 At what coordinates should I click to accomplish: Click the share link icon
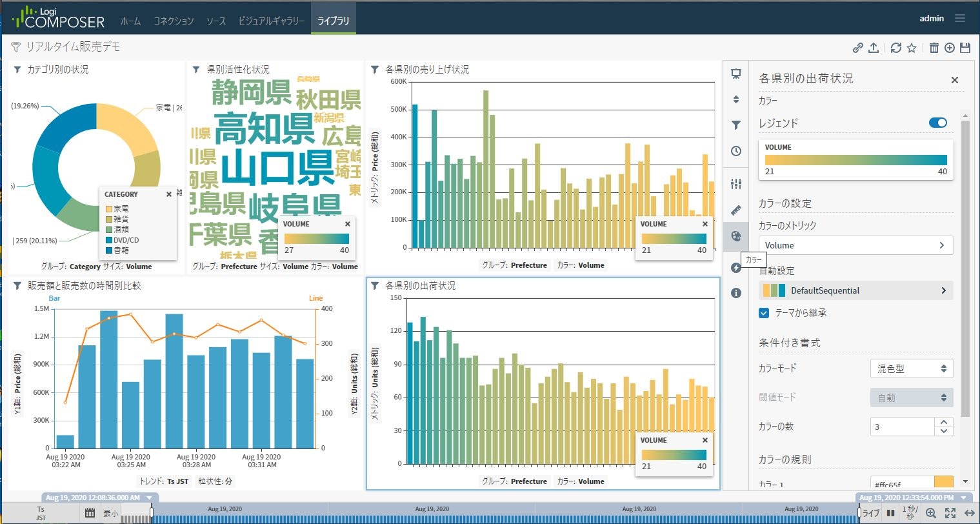[x=857, y=47]
